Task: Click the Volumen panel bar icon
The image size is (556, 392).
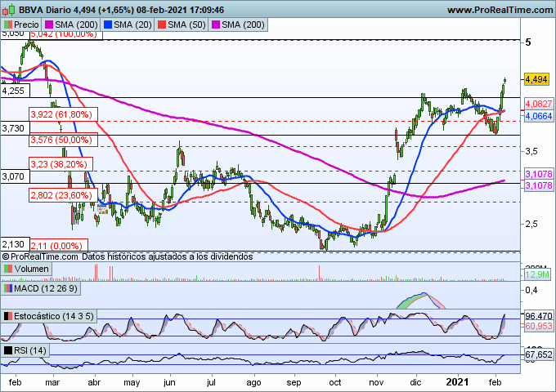Action: [7, 269]
